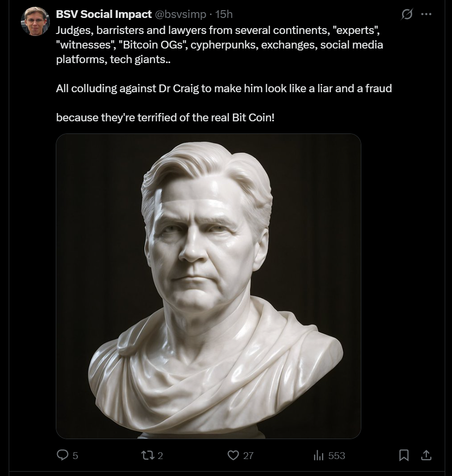Open the 15h timestamp permalink

tap(224, 14)
